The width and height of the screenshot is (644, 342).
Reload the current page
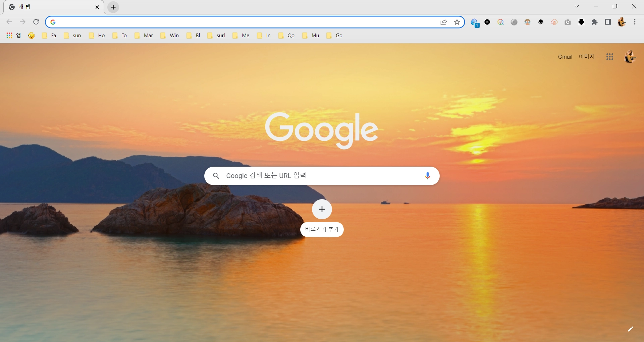click(x=36, y=22)
